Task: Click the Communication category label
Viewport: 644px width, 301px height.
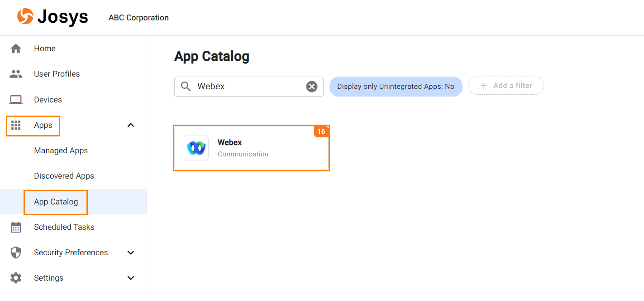Action: tap(243, 154)
